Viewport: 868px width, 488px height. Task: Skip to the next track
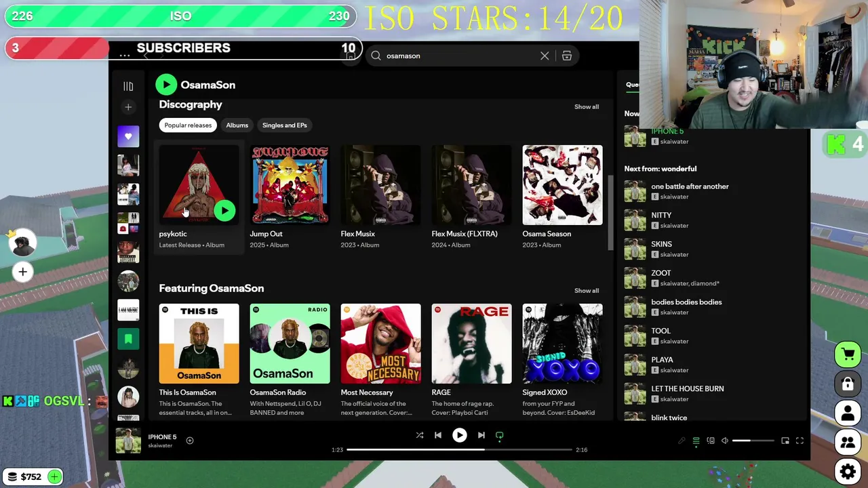[x=481, y=435]
